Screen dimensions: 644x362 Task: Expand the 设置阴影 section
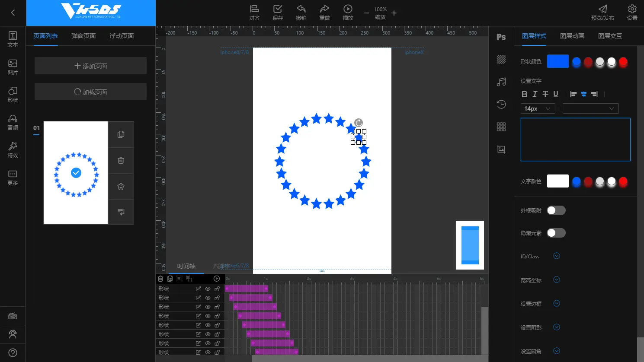click(557, 327)
